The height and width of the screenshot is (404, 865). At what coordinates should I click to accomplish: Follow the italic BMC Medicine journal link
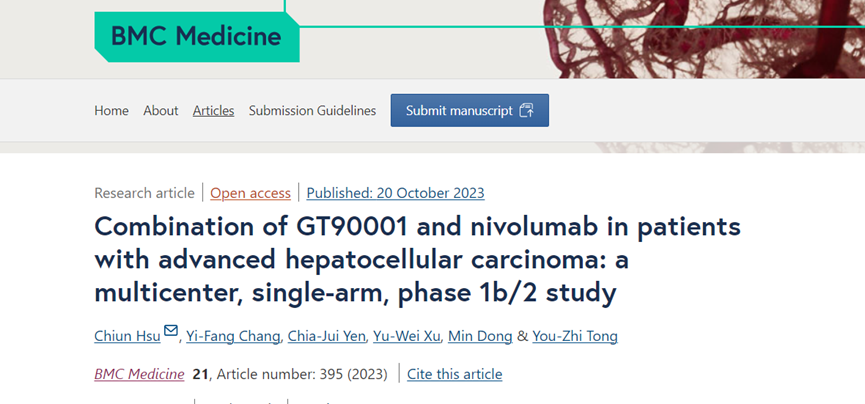tap(139, 374)
